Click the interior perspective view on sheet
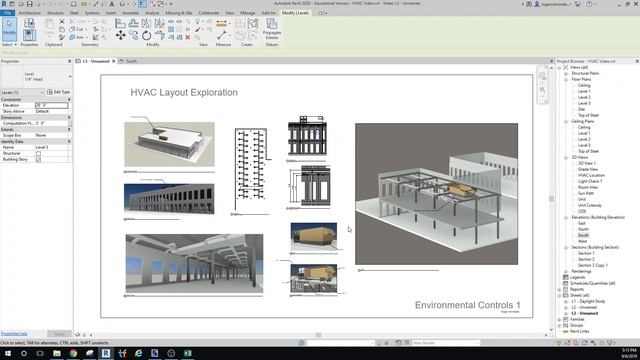The image size is (640, 360). click(194, 264)
